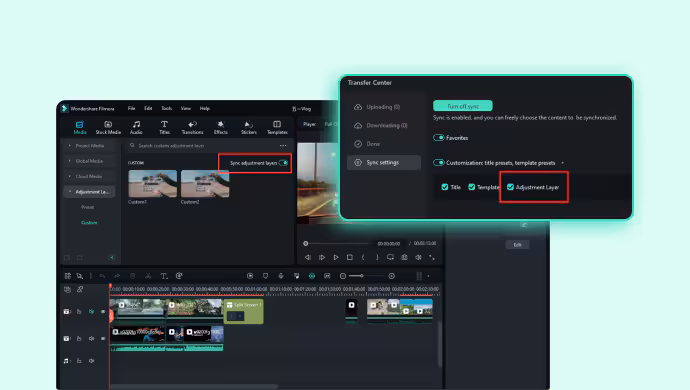This screenshot has height=390, width=690.
Task: Toggle the Sync adjustment layers switch
Action: [283, 163]
